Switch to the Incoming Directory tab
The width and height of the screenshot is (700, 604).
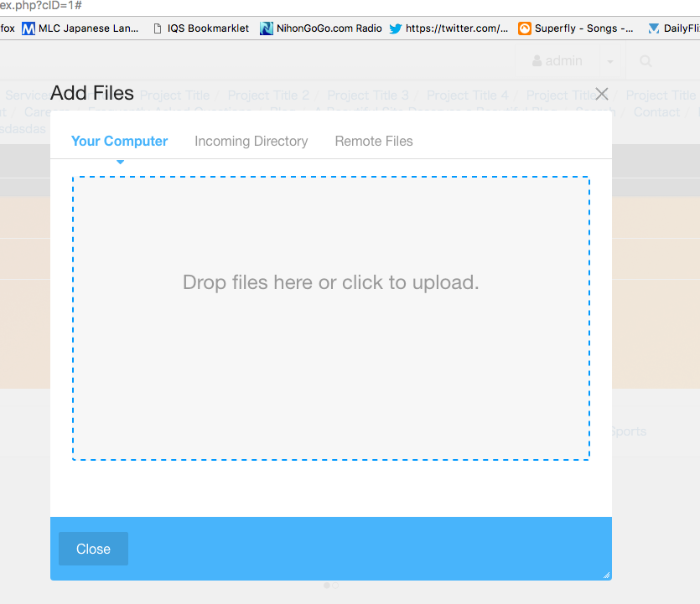251,141
